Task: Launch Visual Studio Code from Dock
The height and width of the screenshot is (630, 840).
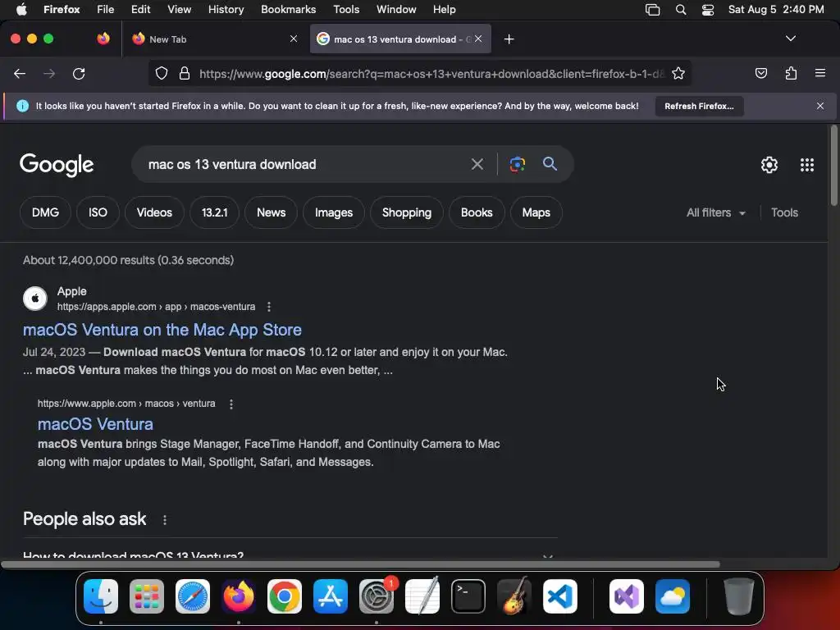Action: click(x=559, y=596)
